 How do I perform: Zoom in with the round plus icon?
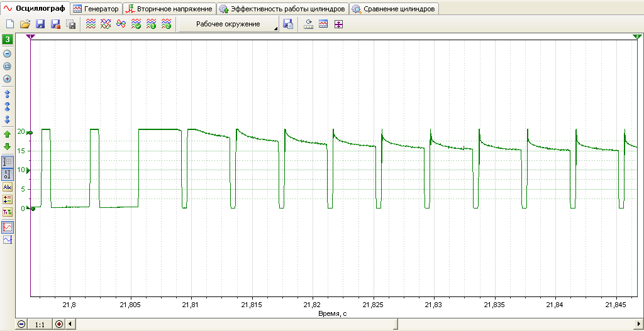(8, 79)
